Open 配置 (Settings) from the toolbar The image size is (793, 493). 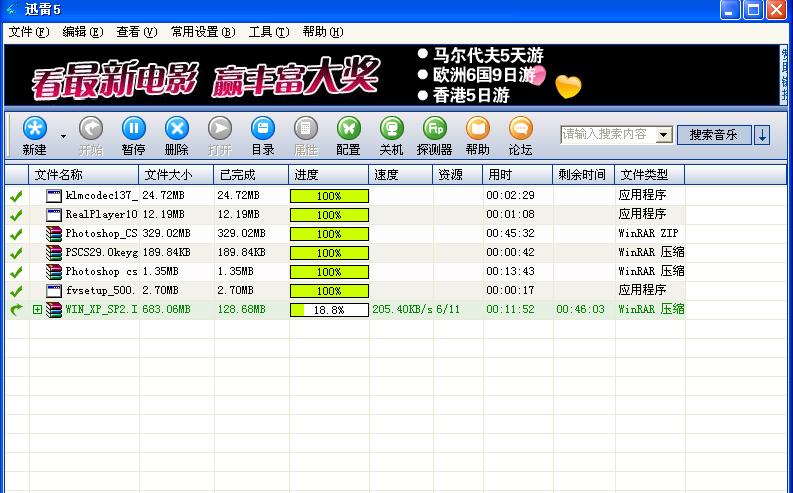348,128
